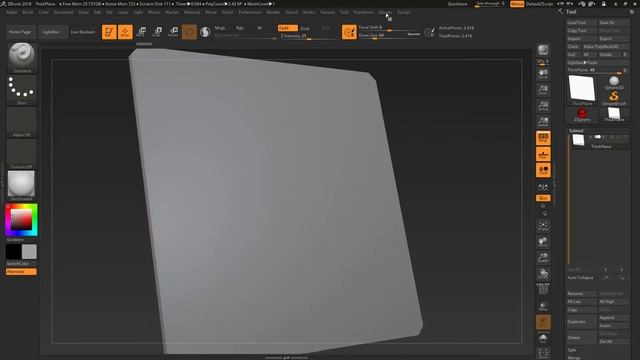The height and width of the screenshot is (360, 640).
Task: Select the SimpleBrush tool thumbnail
Action: coord(614,98)
